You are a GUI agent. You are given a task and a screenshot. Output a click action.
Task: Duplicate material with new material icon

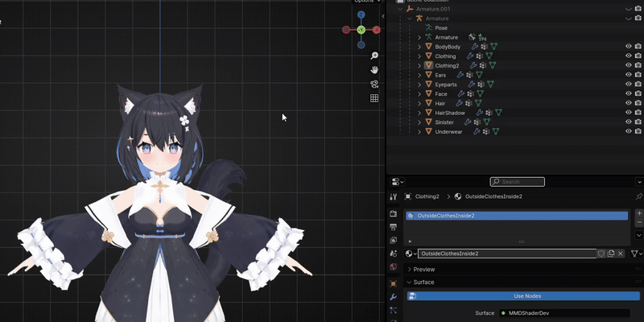point(611,254)
